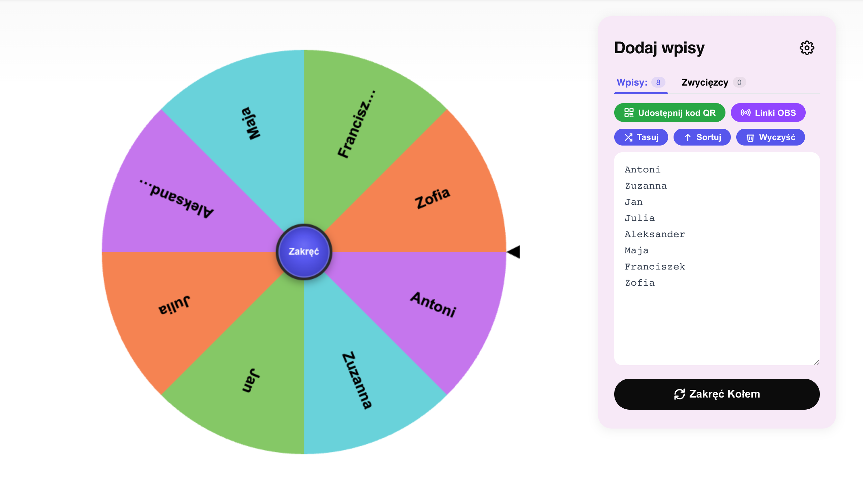
Task: Open settings via the gear icon
Action: point(806,48)
